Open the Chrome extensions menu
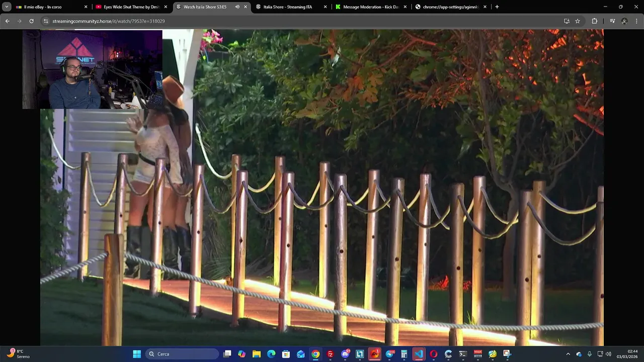644x362 pixels. (595, 21)
